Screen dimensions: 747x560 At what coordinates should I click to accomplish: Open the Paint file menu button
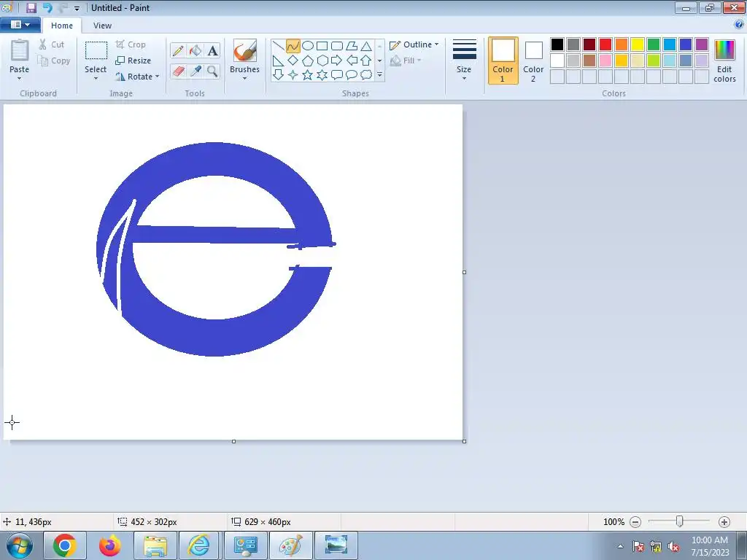[20, 25]
